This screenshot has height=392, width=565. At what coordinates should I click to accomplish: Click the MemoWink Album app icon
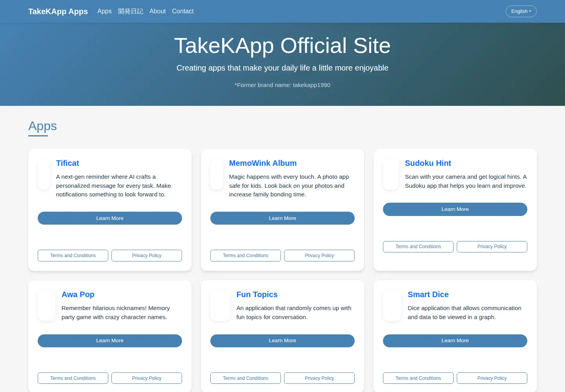(217, 174)
